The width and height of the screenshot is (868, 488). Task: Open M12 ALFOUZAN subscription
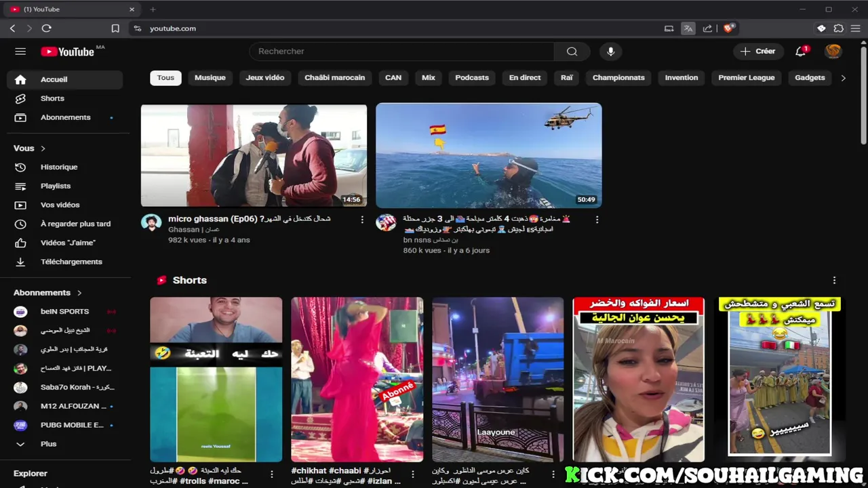(x=64, y=406)
